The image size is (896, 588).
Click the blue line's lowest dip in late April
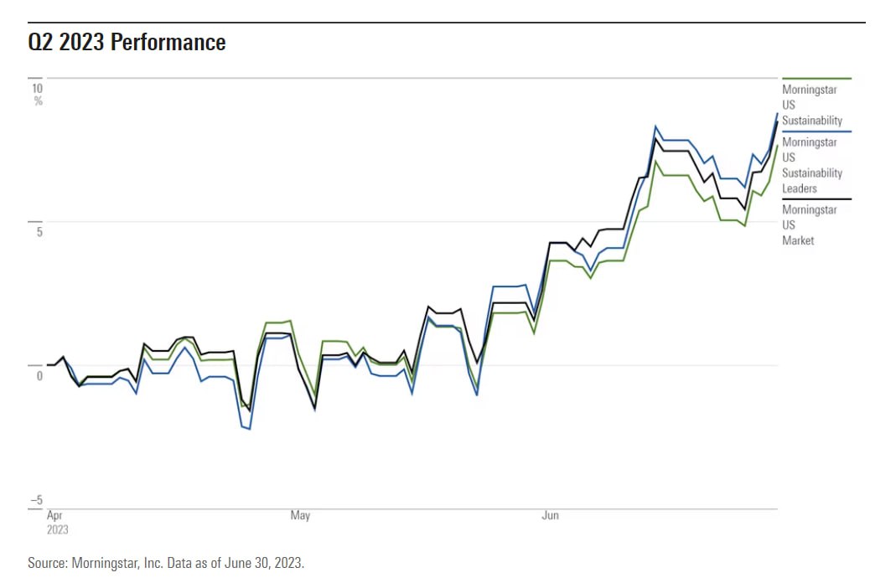coord(250,429)
